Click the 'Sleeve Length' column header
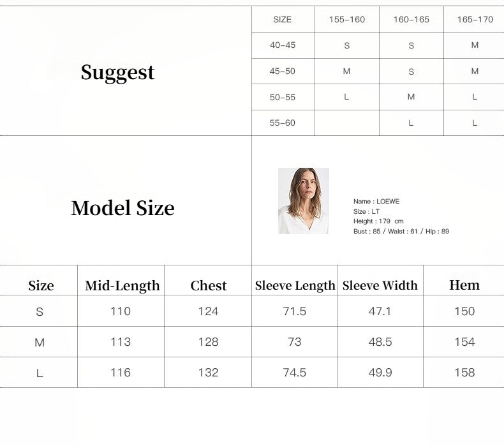 point(295,286)
